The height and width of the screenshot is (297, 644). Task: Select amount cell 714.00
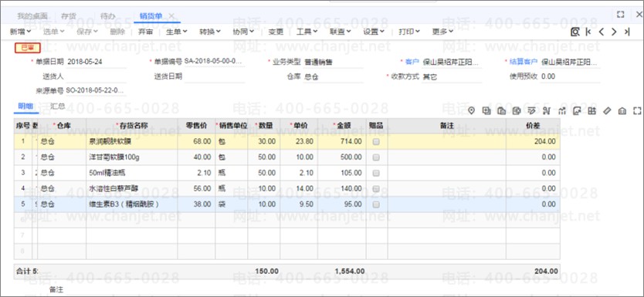coord(342,141)
